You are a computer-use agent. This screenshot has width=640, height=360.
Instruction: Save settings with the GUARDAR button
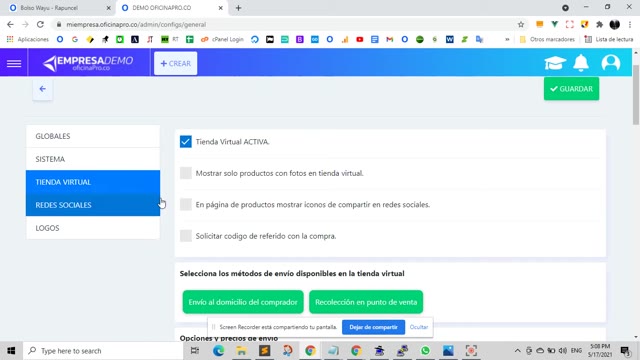pos(571,89)
